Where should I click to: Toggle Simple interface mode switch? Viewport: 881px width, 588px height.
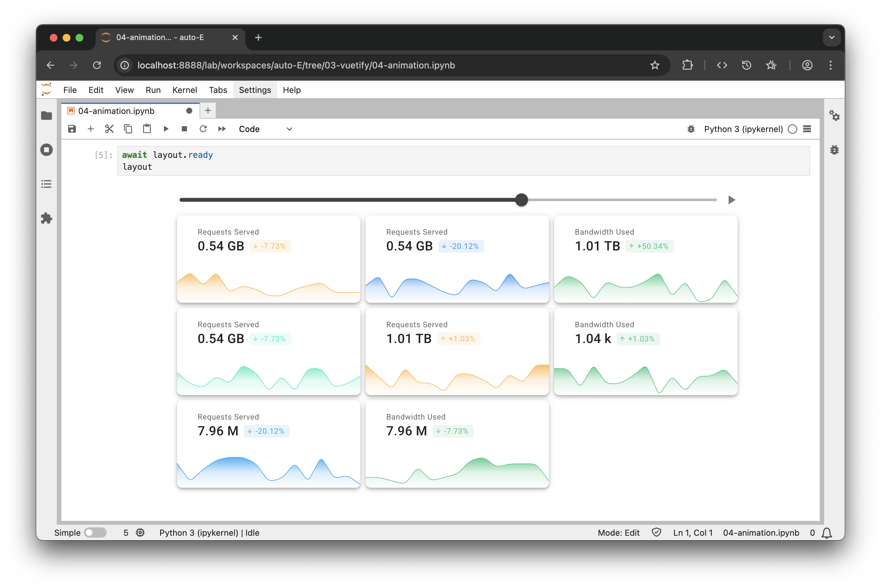pos(95,533)
